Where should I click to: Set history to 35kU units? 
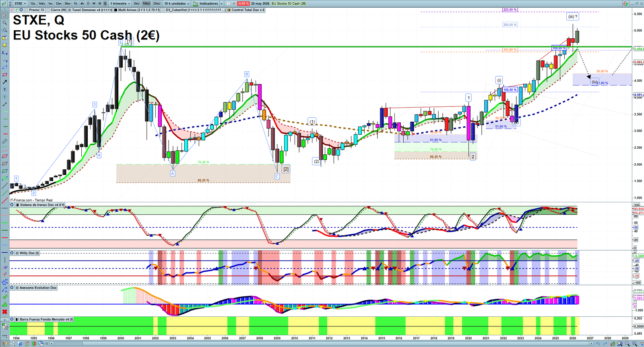(157, 4)
